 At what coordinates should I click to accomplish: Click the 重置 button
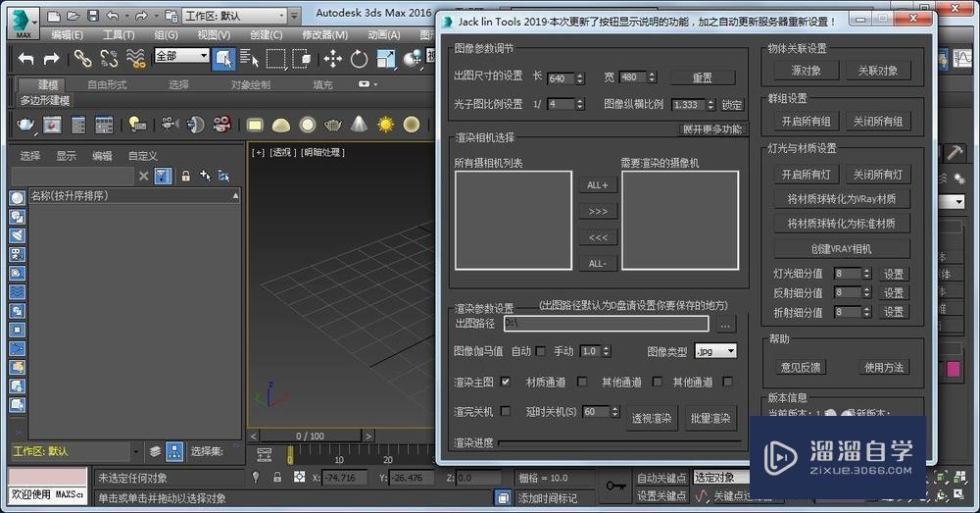click(x=703, y=77)
